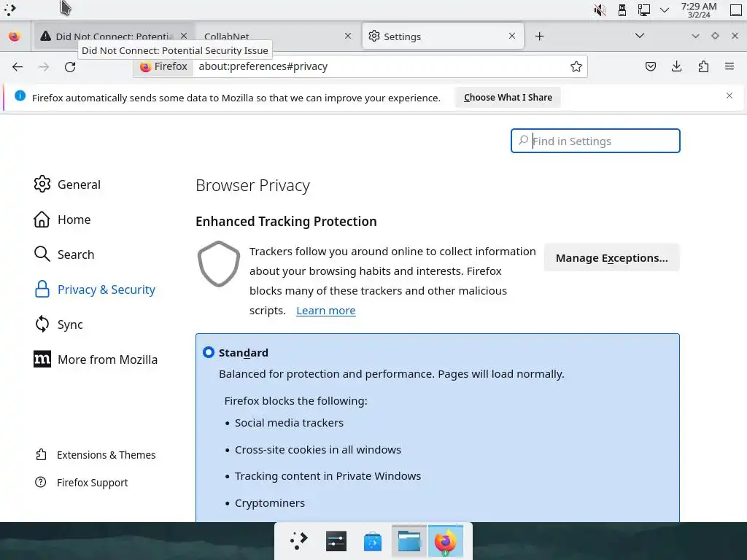Click the Choose What I Share button

tap(508, 97)
